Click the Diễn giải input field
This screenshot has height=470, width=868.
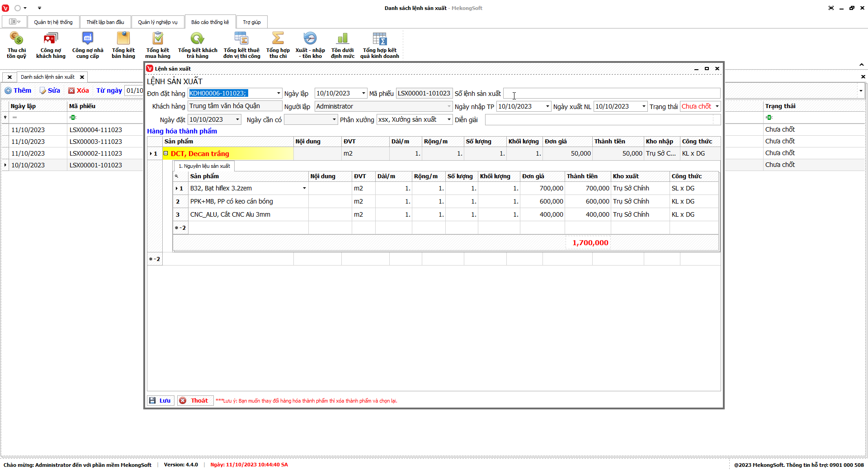[x=599, y=120]
